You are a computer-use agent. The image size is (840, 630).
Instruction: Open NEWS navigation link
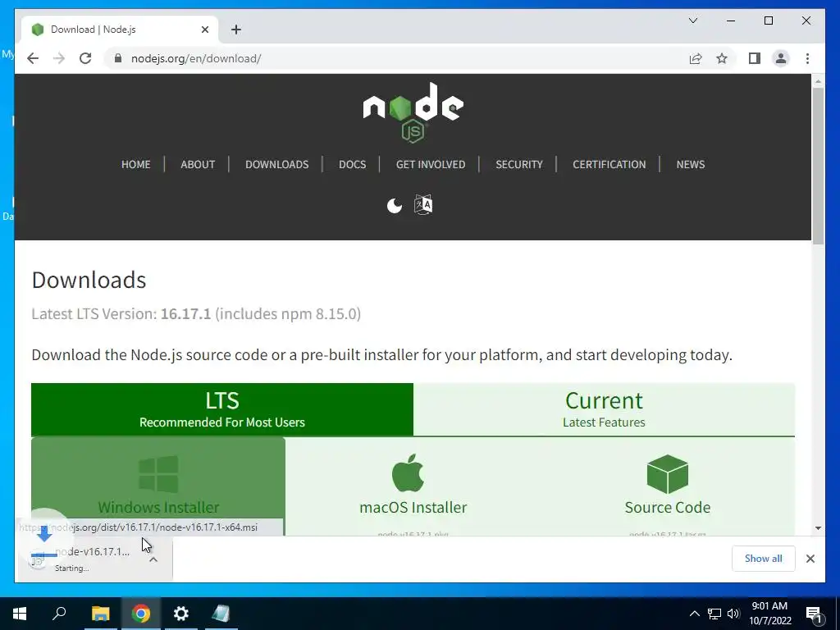pos(691,164)
